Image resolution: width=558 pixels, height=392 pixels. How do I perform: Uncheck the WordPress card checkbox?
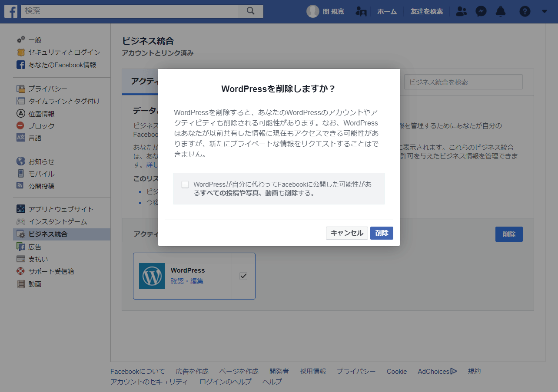pyautogui.click(x=243, y=276)
